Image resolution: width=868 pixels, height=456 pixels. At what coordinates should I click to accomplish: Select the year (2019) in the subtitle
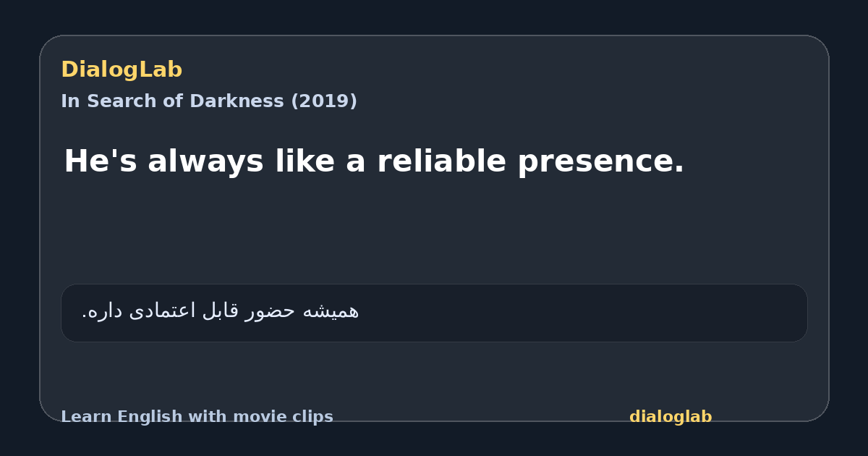323,101
